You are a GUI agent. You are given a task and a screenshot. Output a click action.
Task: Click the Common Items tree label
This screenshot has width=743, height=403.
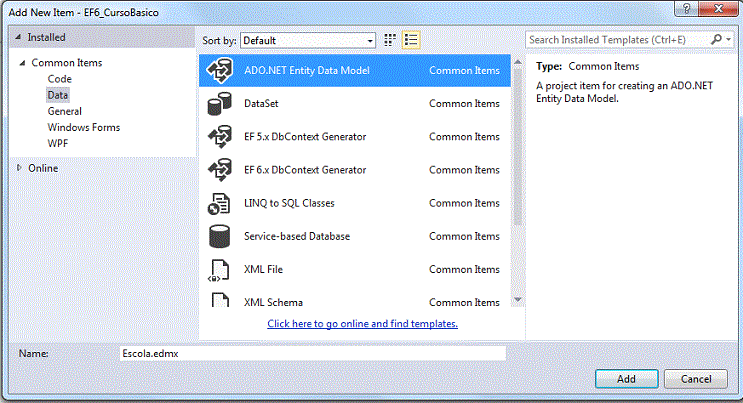pyautogui.click(x=67, y=63)
